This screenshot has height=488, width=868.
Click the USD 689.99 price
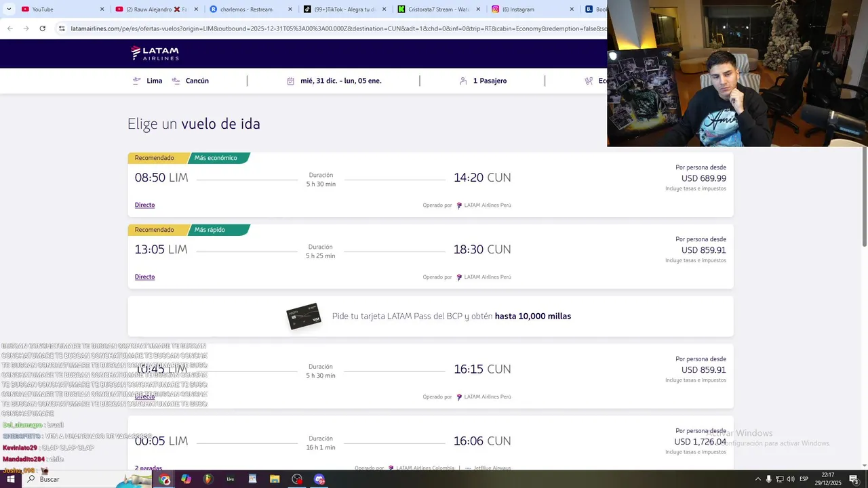click(704, 178)
